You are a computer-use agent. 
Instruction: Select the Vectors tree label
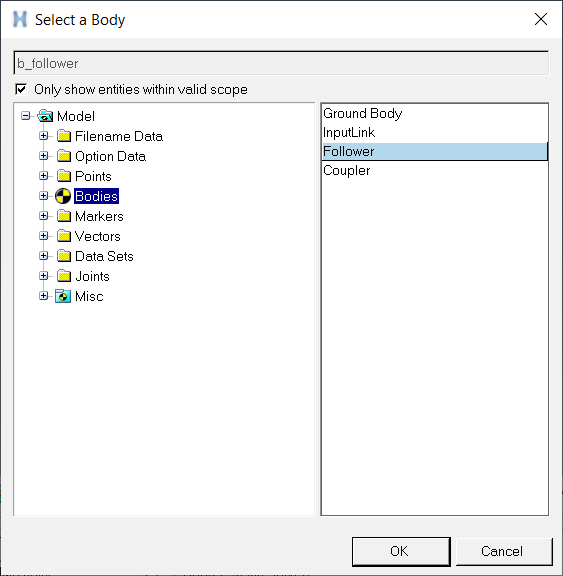[98, 236]
